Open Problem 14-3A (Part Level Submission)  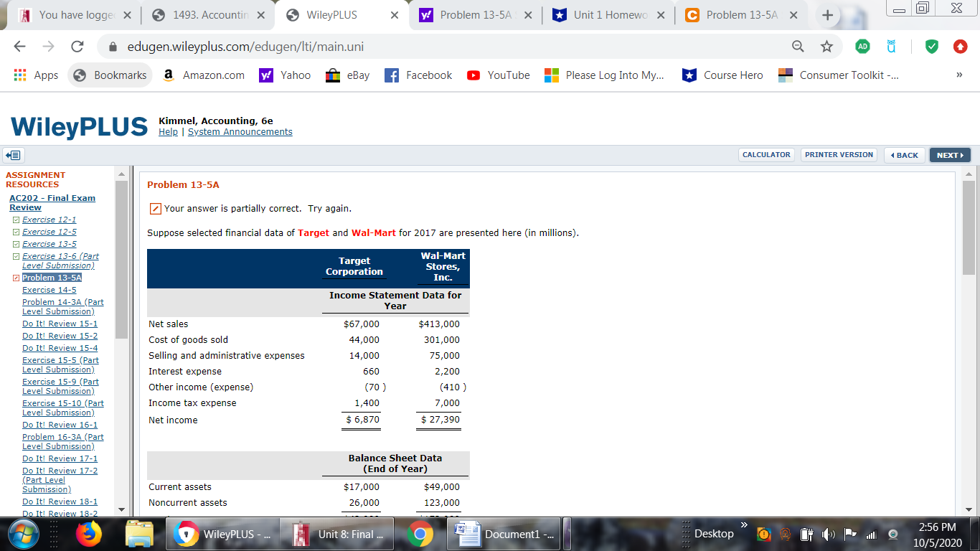click(x=63, y=307)
